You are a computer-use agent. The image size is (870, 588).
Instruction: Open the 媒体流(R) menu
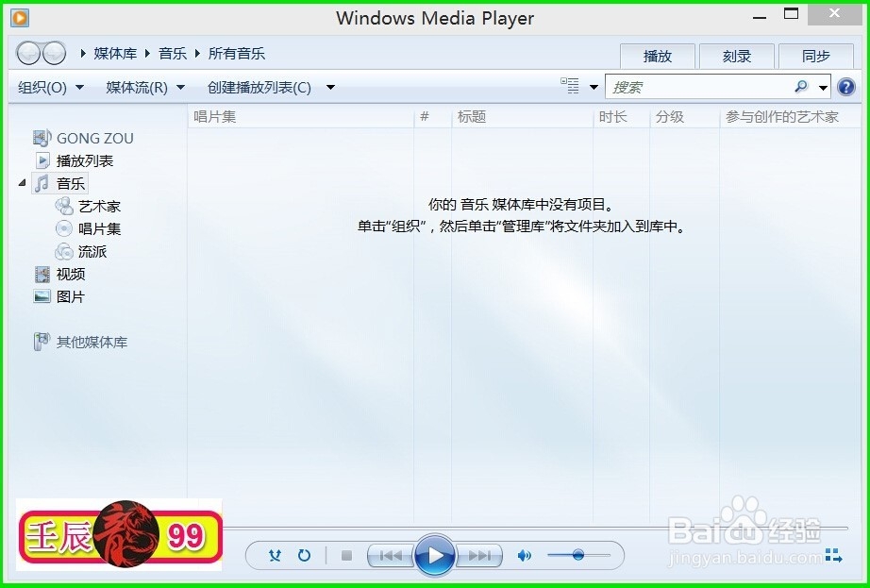(x=145, y=87)
